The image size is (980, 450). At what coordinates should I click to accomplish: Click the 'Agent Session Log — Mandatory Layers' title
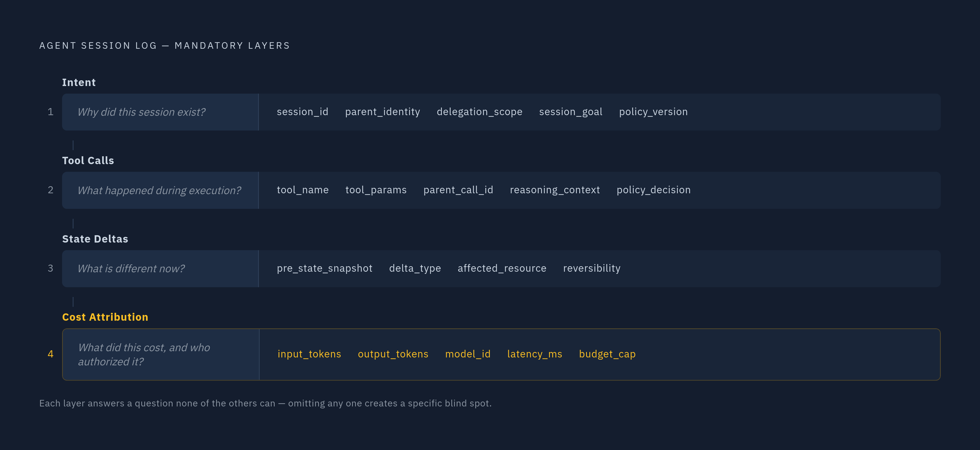point(165,46)
